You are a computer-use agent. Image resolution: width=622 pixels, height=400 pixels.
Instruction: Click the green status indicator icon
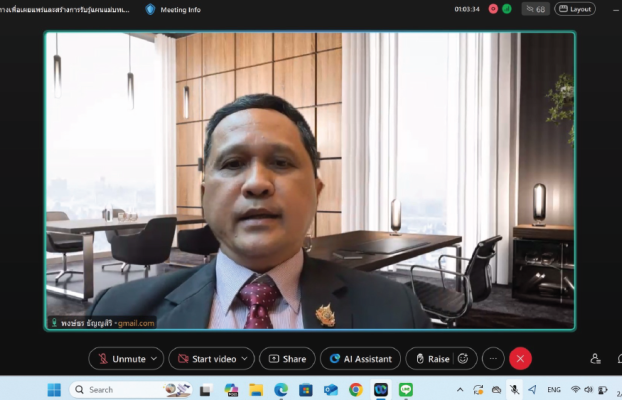[507, 9]
